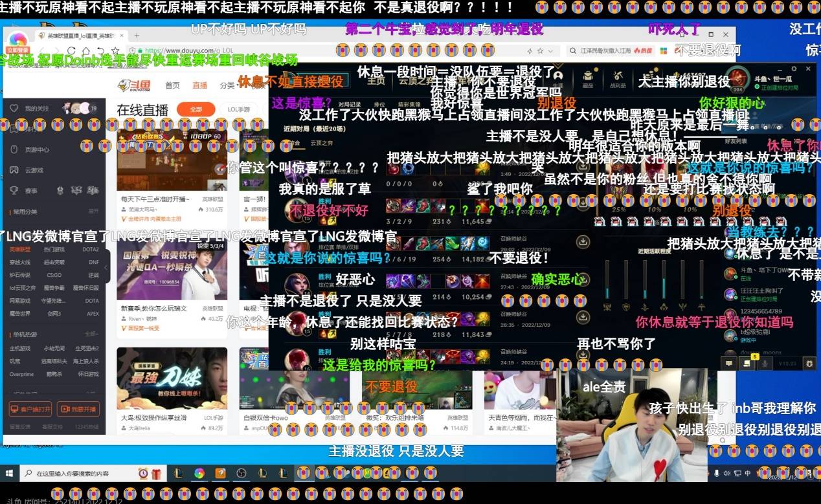
Task: Go to the 首页 navigation tab
Action: 172,85
